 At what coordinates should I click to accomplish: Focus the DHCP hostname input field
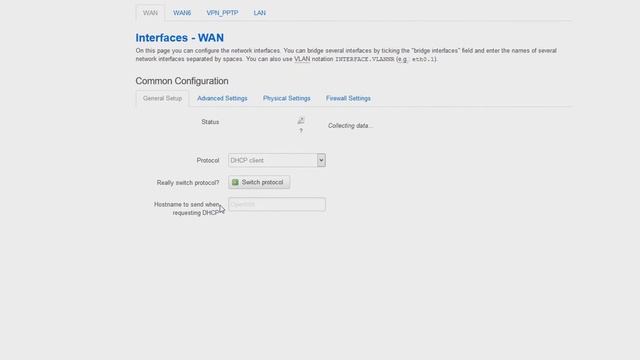tap(277, 204)
